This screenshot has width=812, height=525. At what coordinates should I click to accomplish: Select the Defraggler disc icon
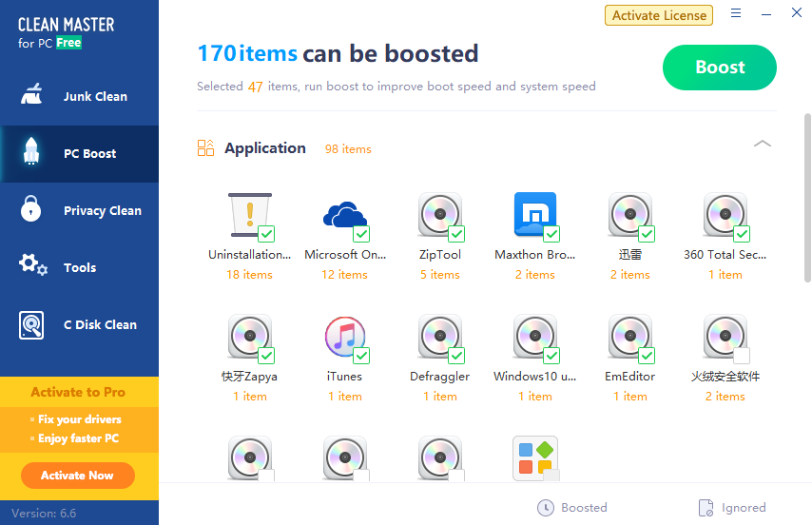tap(440, 336)
